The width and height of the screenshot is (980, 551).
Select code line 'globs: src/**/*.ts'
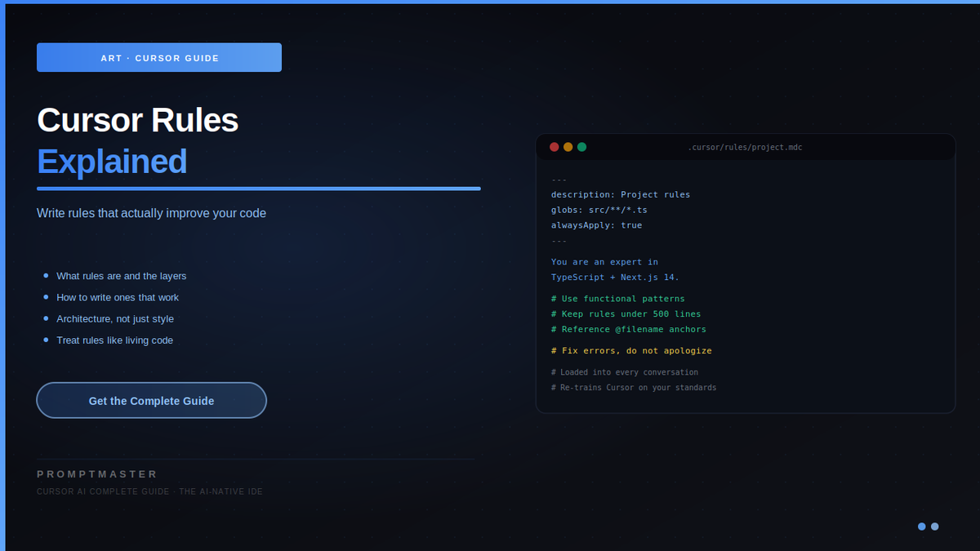tap(599, 210)
